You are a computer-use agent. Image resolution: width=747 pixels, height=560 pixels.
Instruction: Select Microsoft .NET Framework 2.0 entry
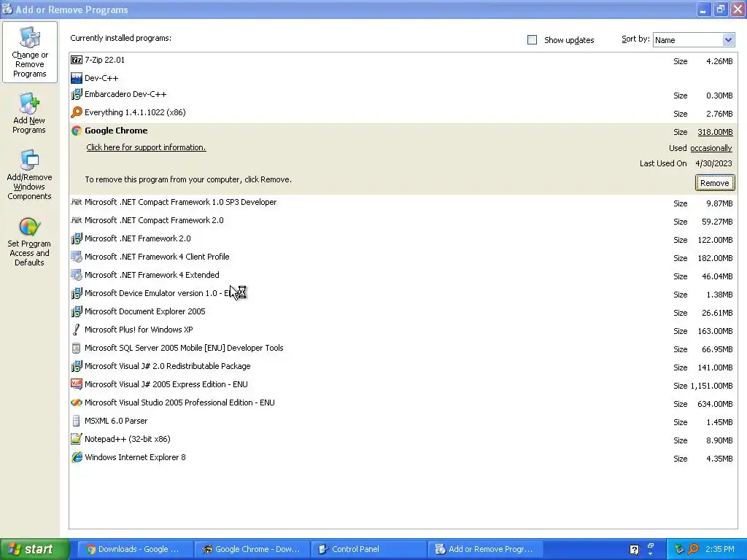tap(403, 239)
